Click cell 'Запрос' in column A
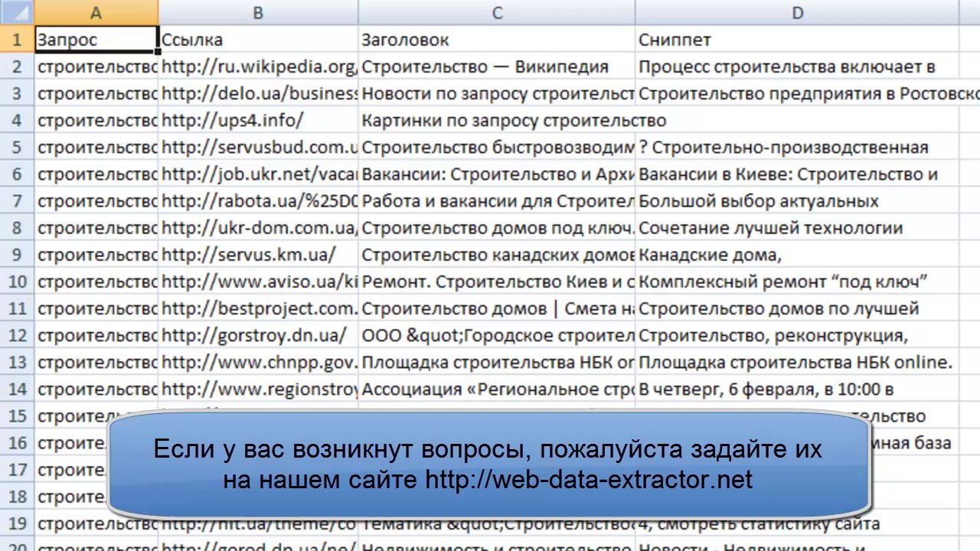 coord(96,39)
